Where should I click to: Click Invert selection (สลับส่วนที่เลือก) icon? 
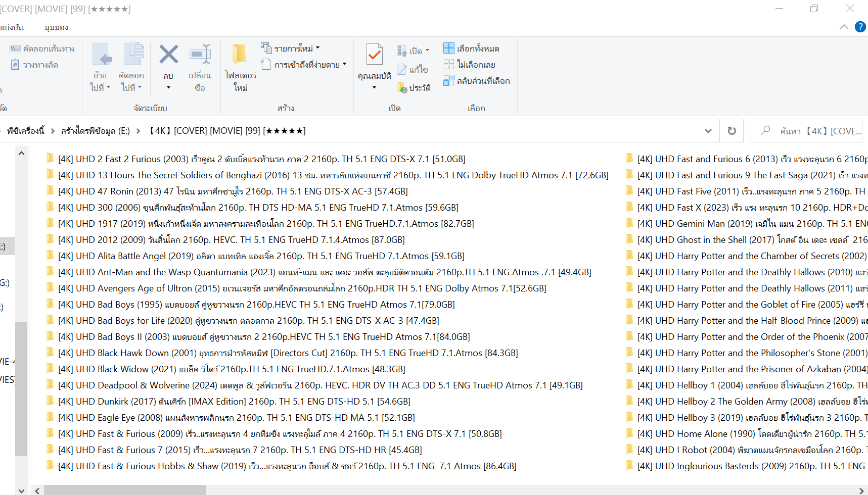[448, 80]
